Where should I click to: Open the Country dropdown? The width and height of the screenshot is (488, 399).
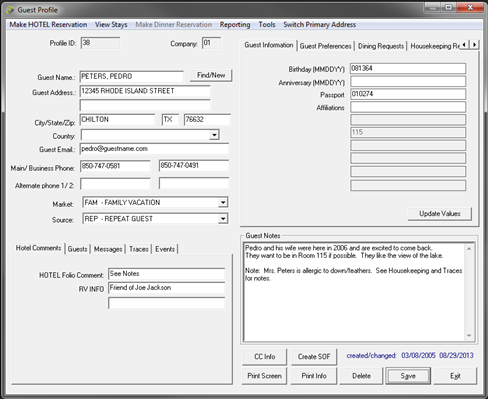pos(214,135)
